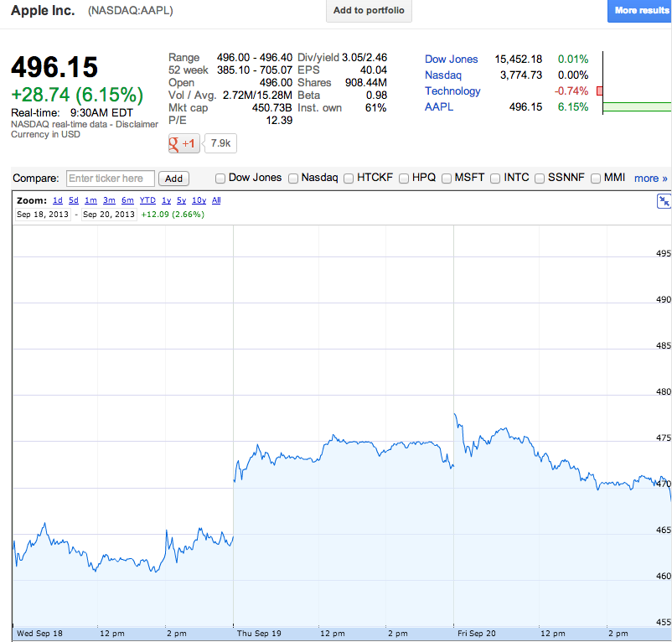Image resolution: width=672 pixels, height=642 pixels.
Task: Expand more comparison tickers with more »
Action: point(651,179)
